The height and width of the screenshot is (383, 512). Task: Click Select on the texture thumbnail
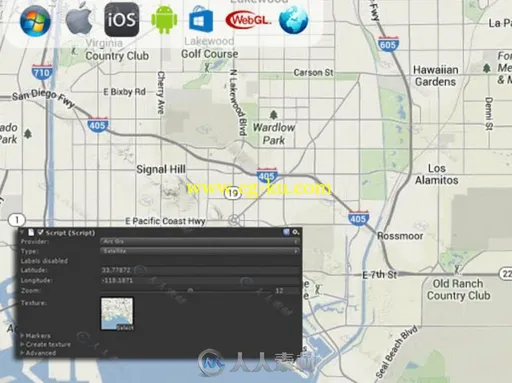click(x=125, y=328)
